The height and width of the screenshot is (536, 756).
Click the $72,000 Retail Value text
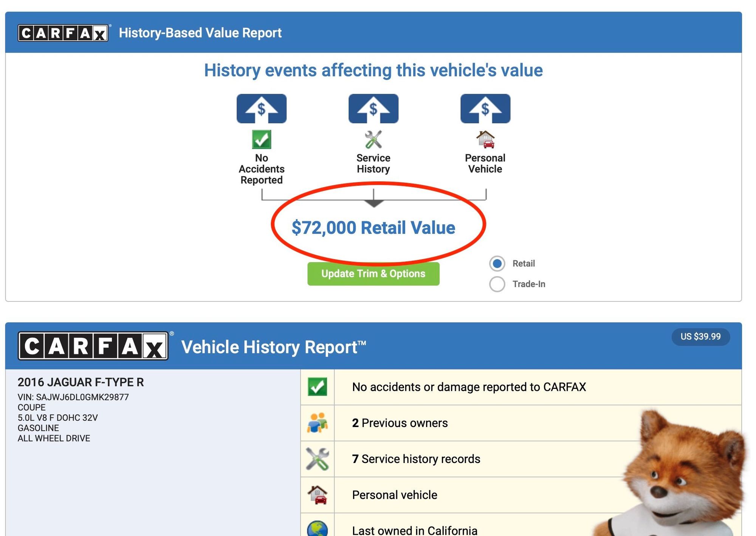pyautogui.click(x=373, y=227)
